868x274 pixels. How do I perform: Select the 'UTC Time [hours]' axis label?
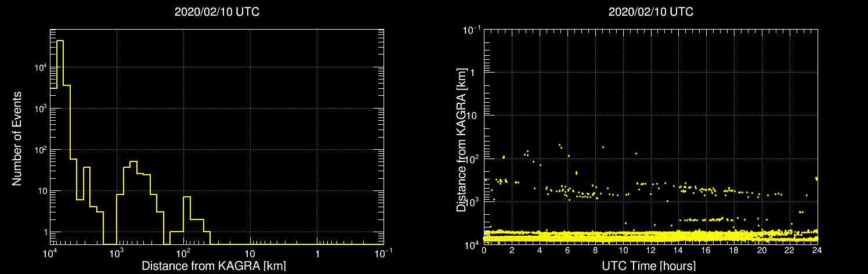[x=649, y=266]
